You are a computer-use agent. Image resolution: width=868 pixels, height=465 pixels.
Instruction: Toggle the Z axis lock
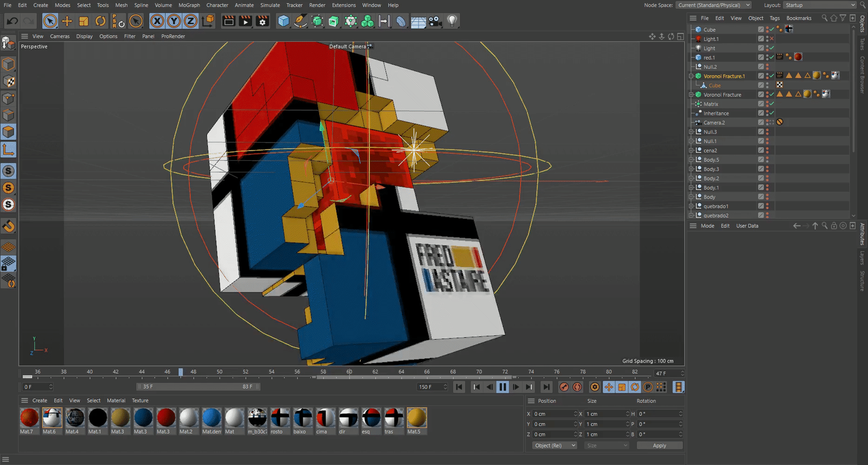[191, 21]
